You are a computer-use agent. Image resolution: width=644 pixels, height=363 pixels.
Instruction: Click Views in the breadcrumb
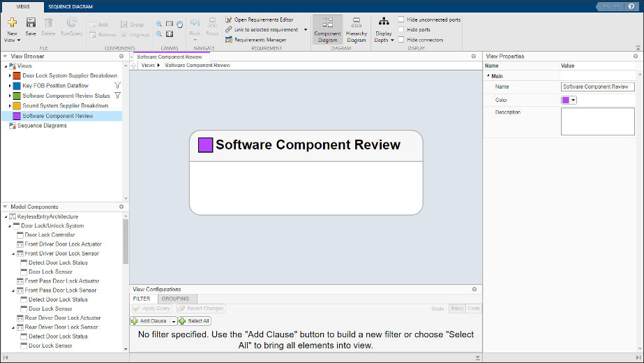(x=149, y=66)
